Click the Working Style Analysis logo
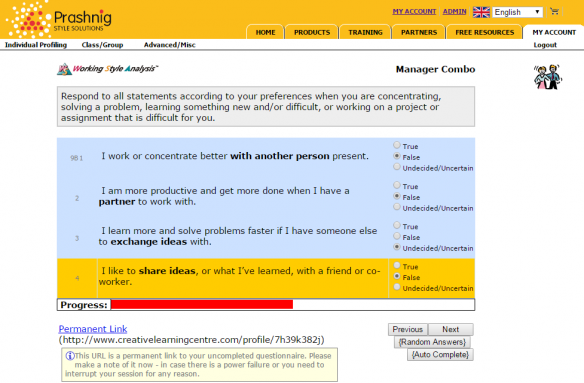 point(108,69)
